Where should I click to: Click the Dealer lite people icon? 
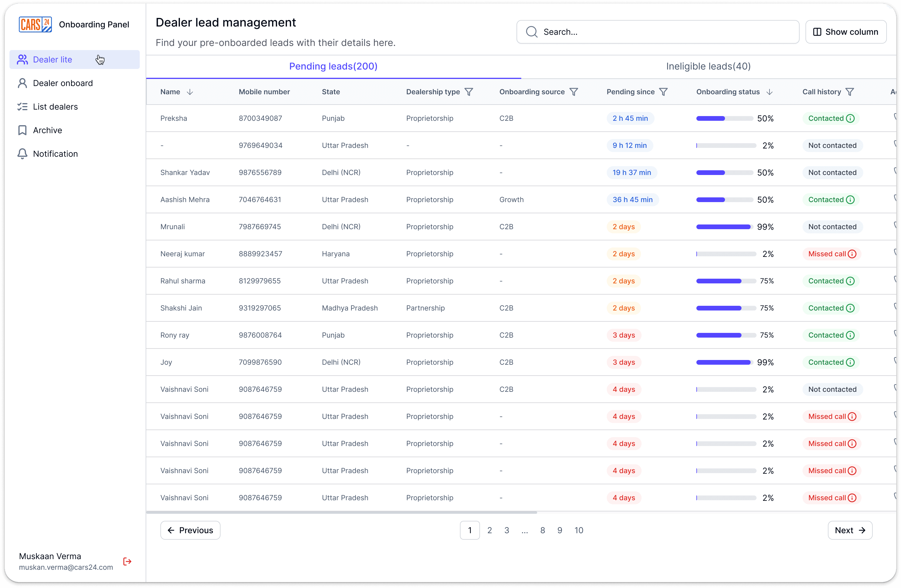[22, 60]
